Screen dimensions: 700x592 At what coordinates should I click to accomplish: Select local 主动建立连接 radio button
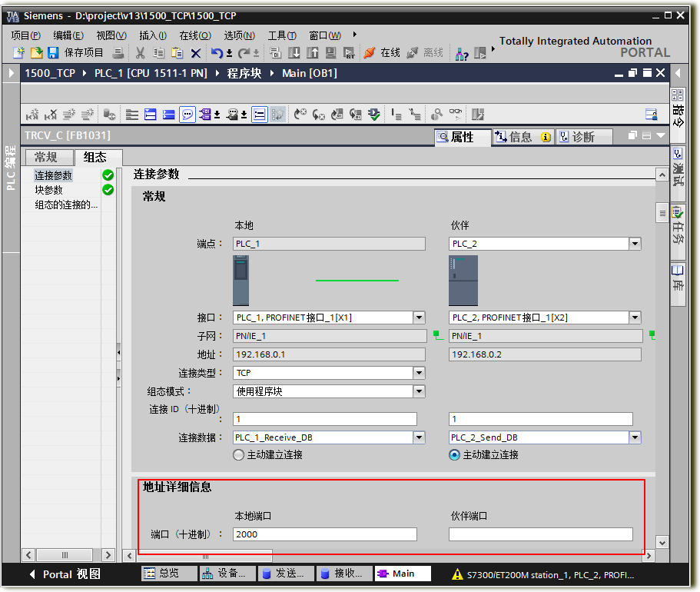239,455
